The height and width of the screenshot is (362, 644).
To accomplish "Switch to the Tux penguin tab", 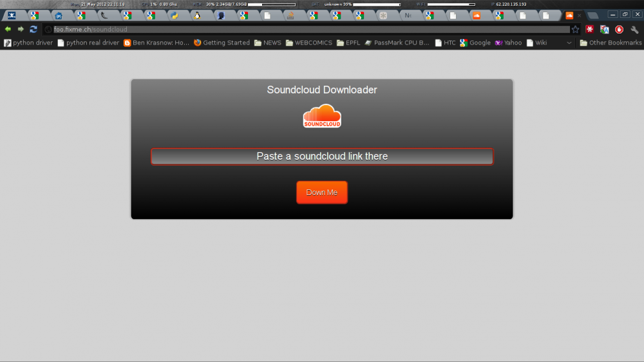I will pyautogui.click(x=196, y=15).
